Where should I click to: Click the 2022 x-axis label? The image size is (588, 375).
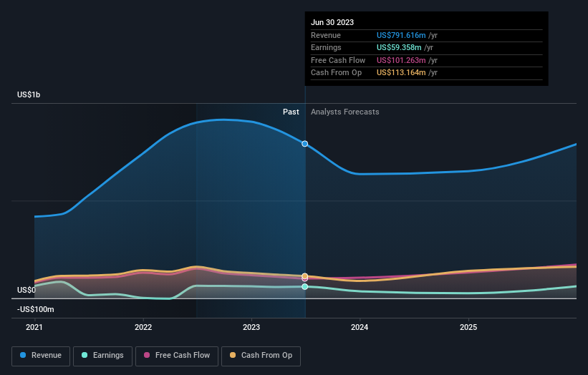click(143, 327)
